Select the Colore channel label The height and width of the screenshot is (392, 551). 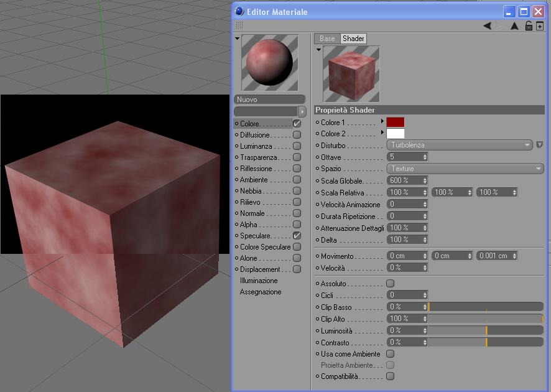pyautogui.click(x=249, y=124)
